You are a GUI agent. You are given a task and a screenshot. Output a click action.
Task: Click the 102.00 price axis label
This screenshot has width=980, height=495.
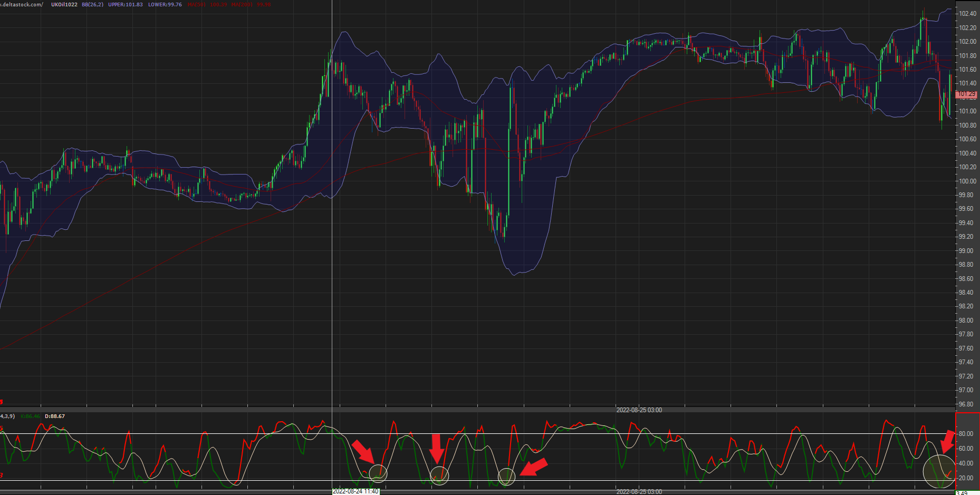coord(967,42)
